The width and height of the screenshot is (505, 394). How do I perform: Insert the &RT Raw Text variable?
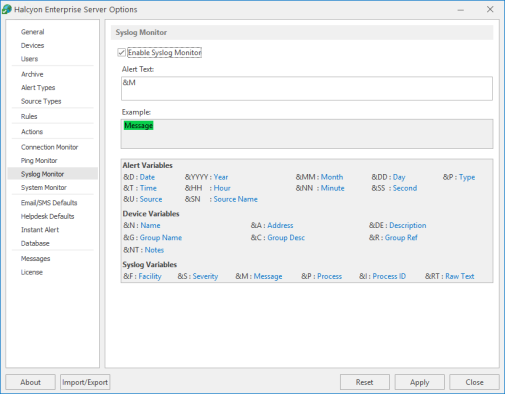460,276
